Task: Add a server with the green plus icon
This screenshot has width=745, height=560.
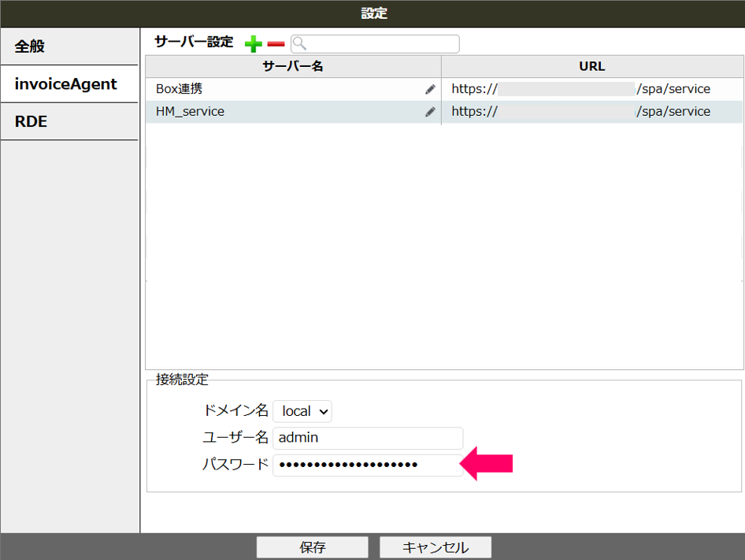Action: tap(253, 44)
